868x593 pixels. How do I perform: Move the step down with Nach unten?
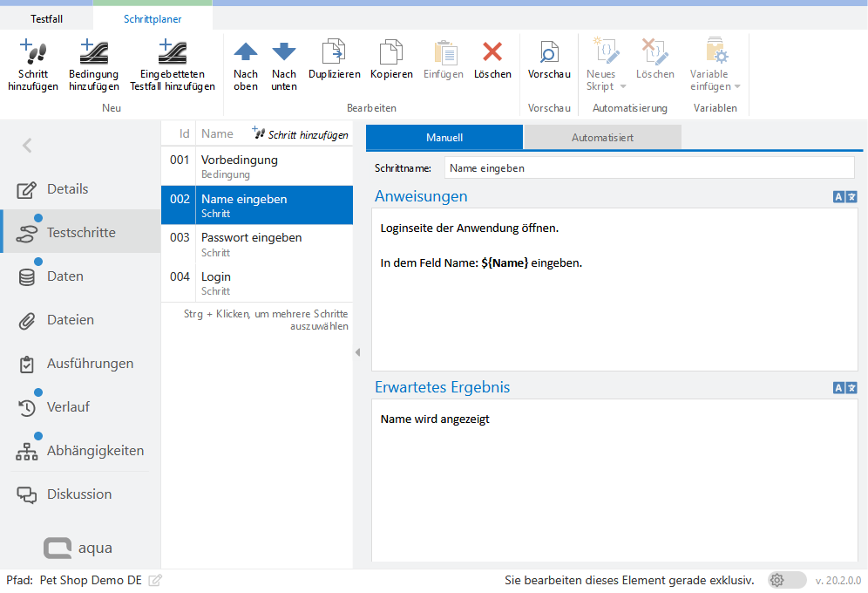(x=284, y=52)
